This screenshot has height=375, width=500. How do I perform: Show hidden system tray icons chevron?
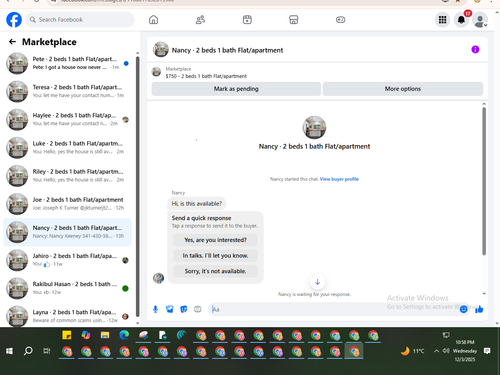[436, 351]
